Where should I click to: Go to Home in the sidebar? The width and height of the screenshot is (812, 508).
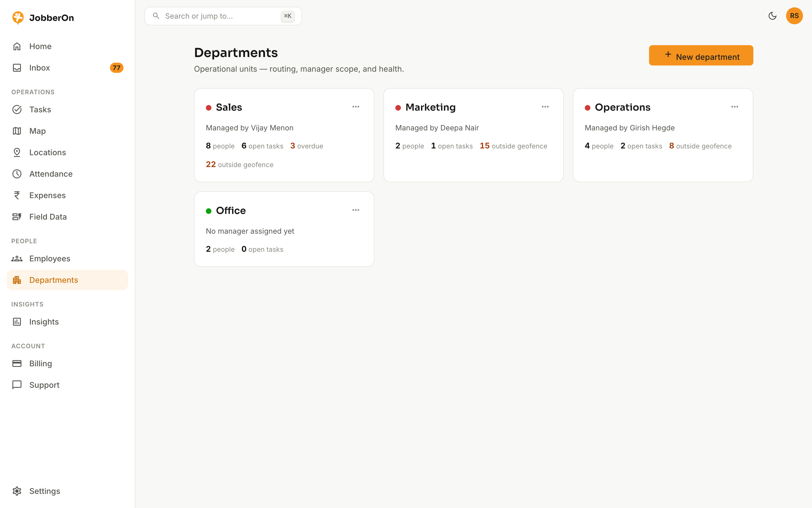click(x=67, y=46)
